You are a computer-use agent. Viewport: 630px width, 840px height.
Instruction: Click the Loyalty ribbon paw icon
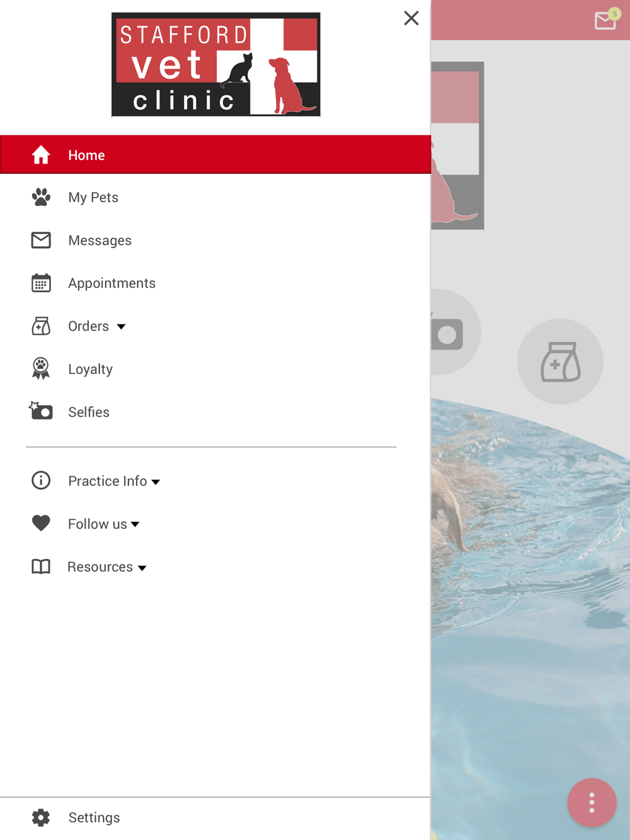41,368
